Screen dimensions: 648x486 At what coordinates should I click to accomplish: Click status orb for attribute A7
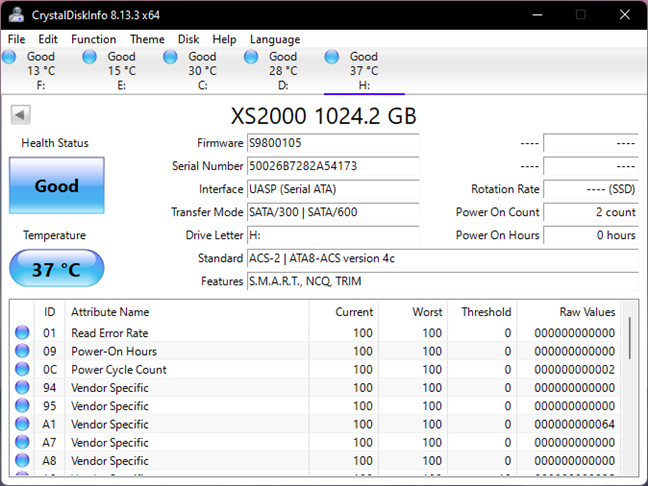(x=22, y=442)
